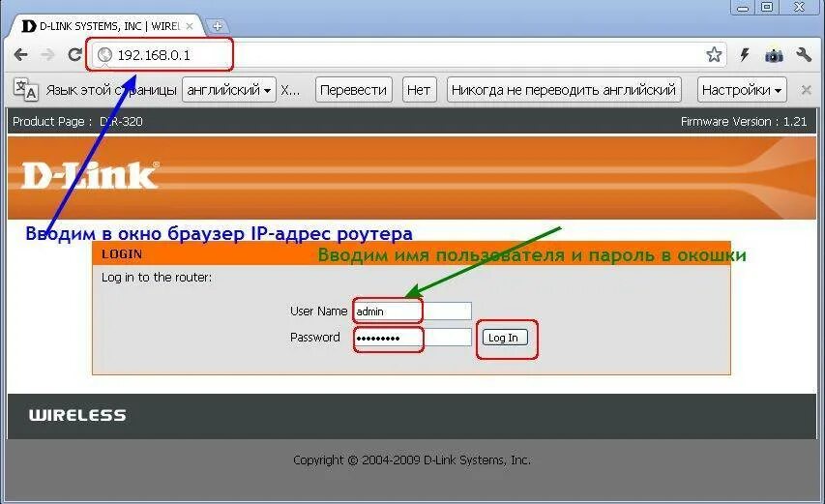Go forward with the forward arrow
This screenshot has width=825, height=504.
pos(47,54)
